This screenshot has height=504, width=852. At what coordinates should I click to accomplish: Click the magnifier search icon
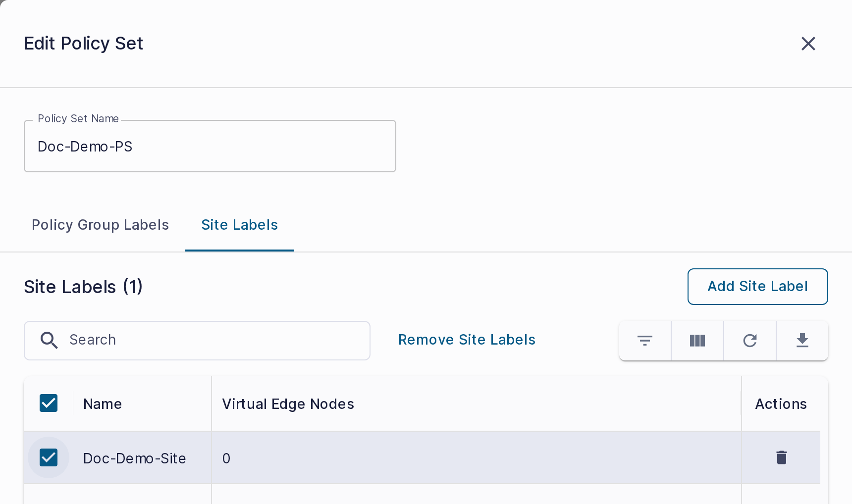[x=49, y=340]
